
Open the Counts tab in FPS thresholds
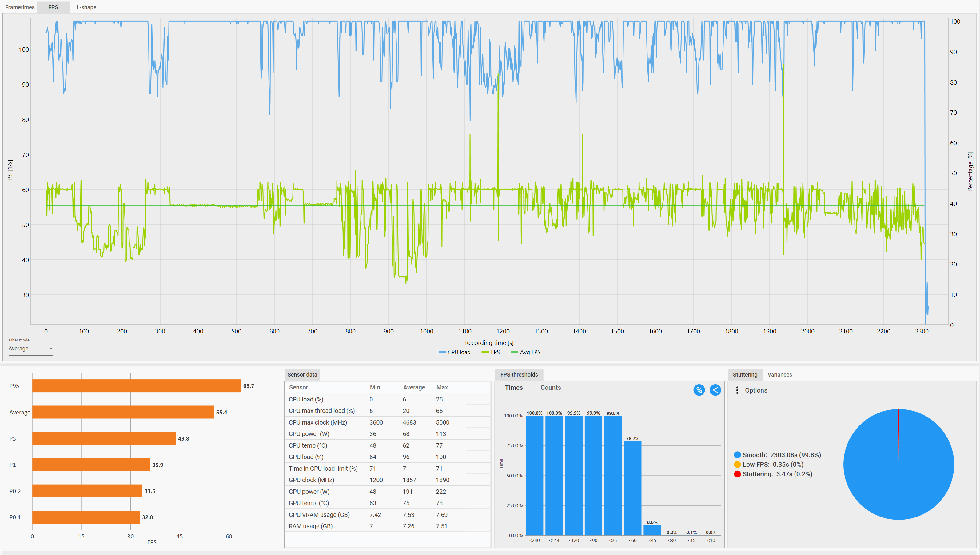pyautogui.click(x=550, y=388)
